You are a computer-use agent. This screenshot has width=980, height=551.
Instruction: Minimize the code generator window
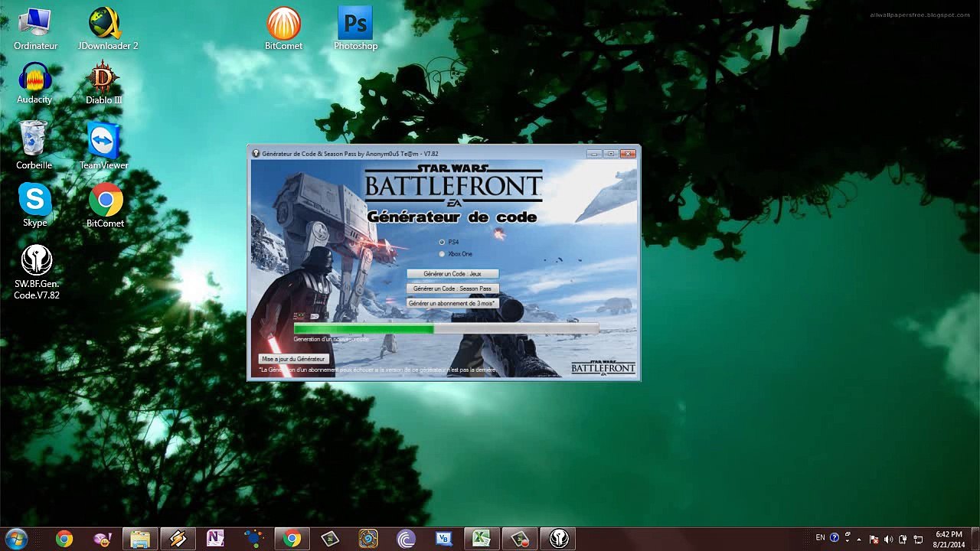tap(594, 153)
